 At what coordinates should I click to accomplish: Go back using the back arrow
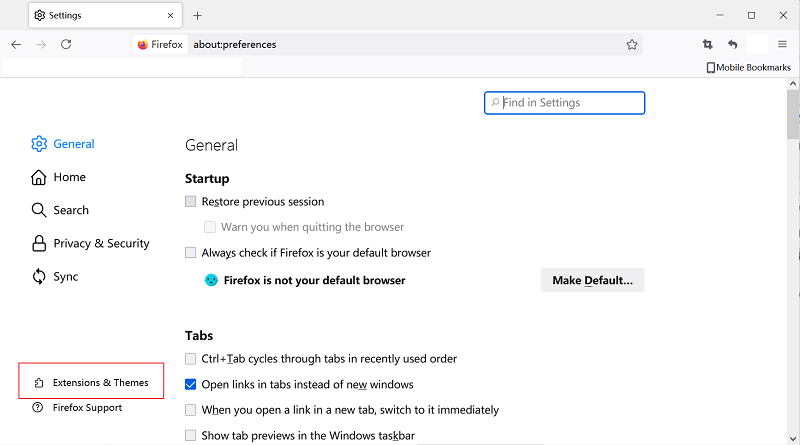[x=16, y=44]
